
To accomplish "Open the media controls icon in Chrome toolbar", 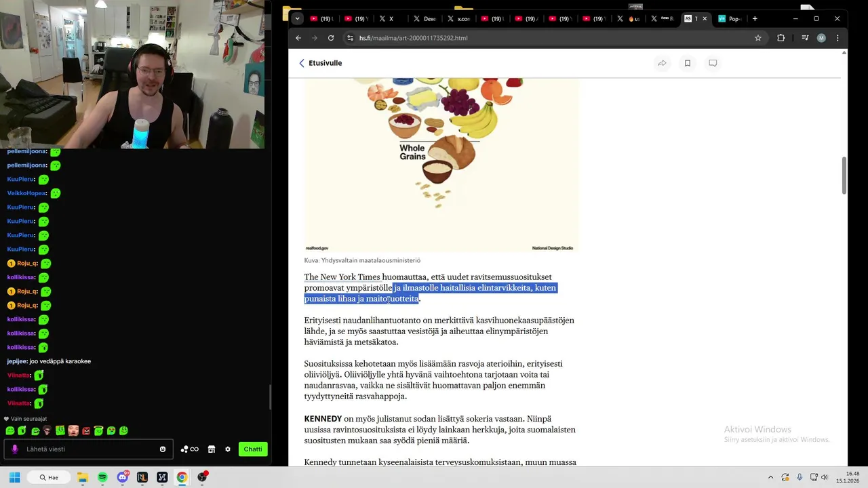I will pyautogui.click(x=805, y=38).
